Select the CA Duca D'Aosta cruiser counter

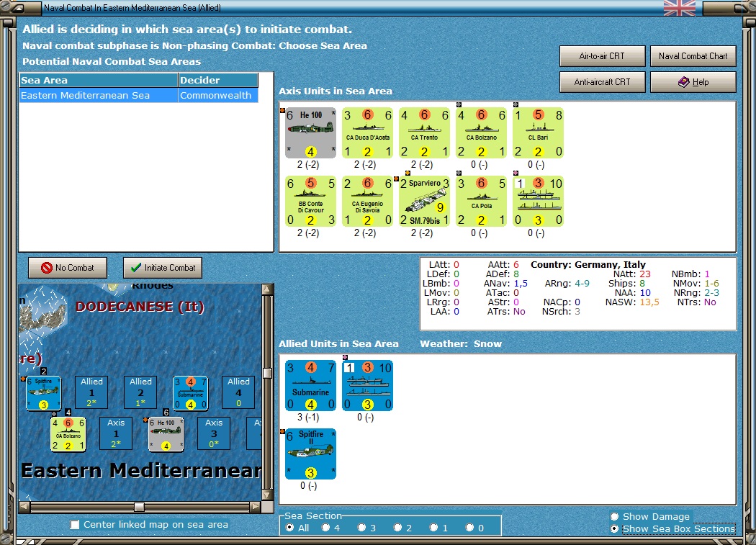point(367,133)
